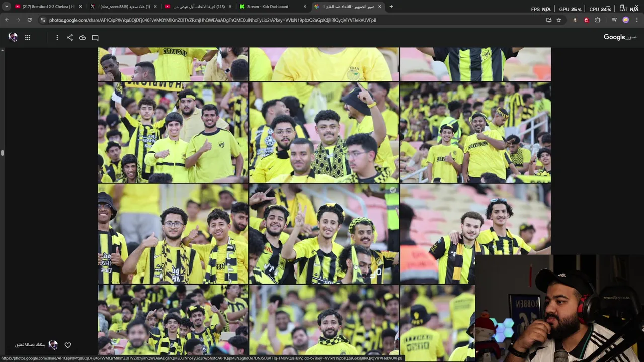Image resolution: width=644 pixels, height=362 pixels.
Task: Close the Google Photos album tab
Action: point(380,7)
